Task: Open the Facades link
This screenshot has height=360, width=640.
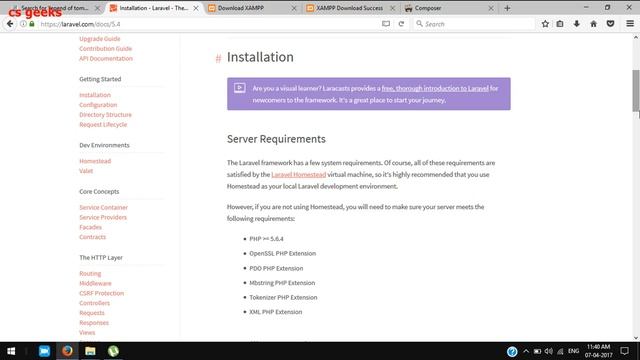Action: (x=90, y=227)
